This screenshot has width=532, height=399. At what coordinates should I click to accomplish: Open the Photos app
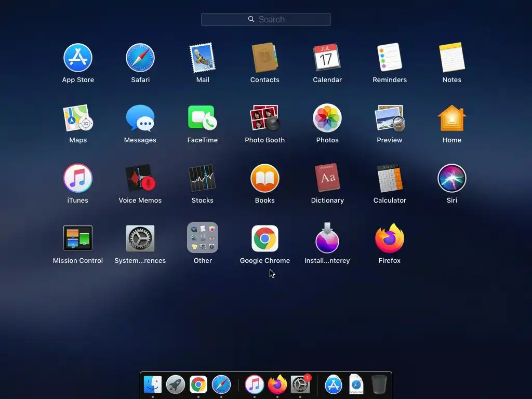327,118
